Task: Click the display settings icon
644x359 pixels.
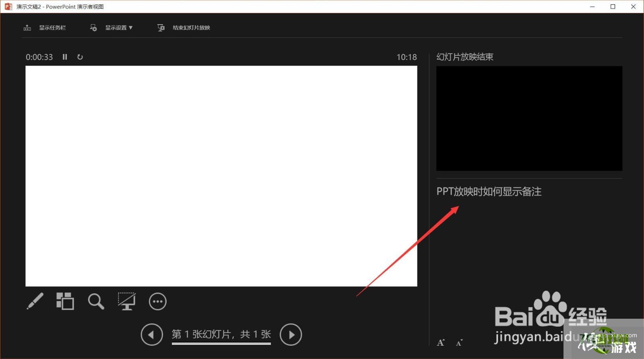Action: 93,28
